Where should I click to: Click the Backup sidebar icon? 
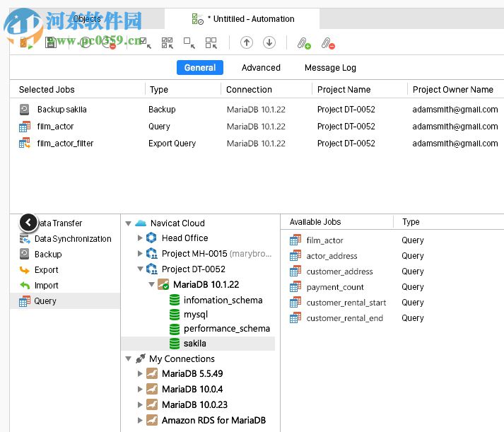[x=25, y=254]
